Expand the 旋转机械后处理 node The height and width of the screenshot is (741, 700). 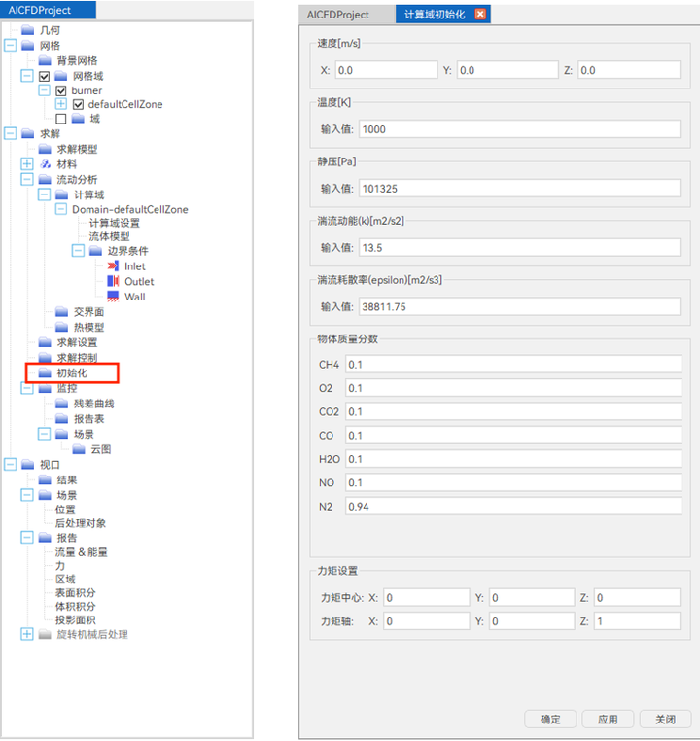point(27,634)
